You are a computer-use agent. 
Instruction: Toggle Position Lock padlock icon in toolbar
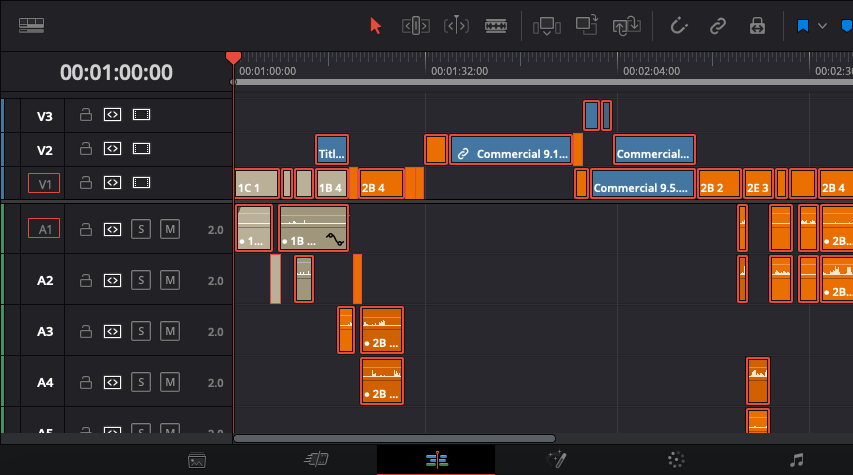tap(757, 26)
